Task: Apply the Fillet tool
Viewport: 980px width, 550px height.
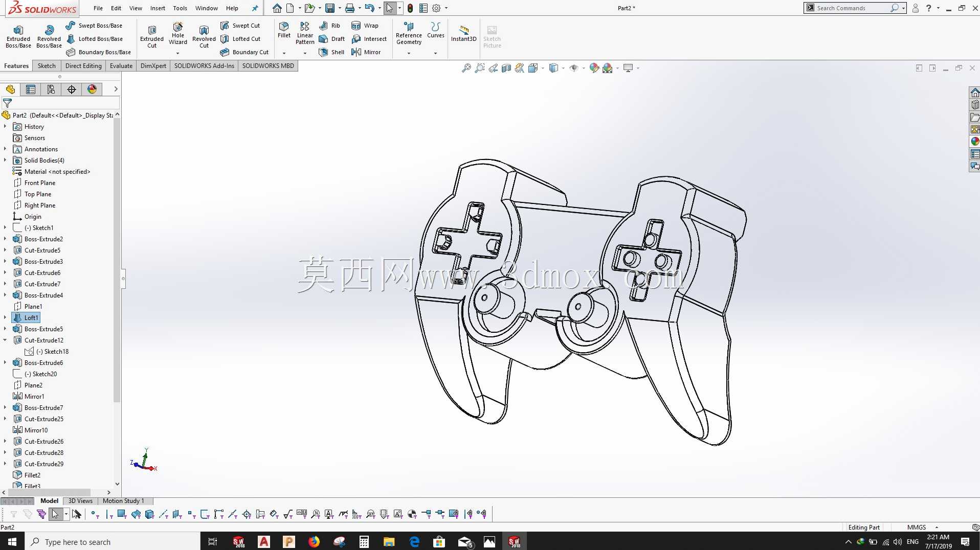Action: point(284,30)
